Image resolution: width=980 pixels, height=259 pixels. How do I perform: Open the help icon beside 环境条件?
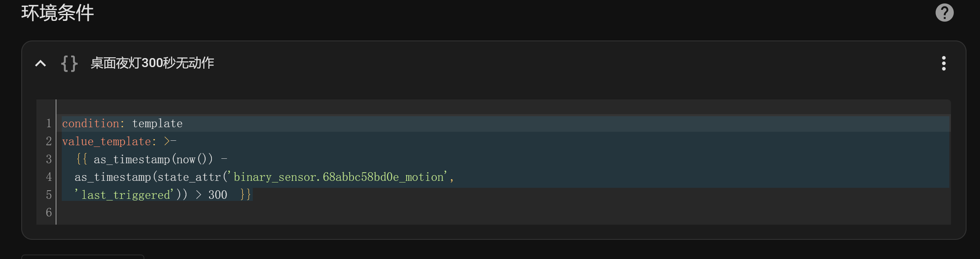[x=944, y=13]
